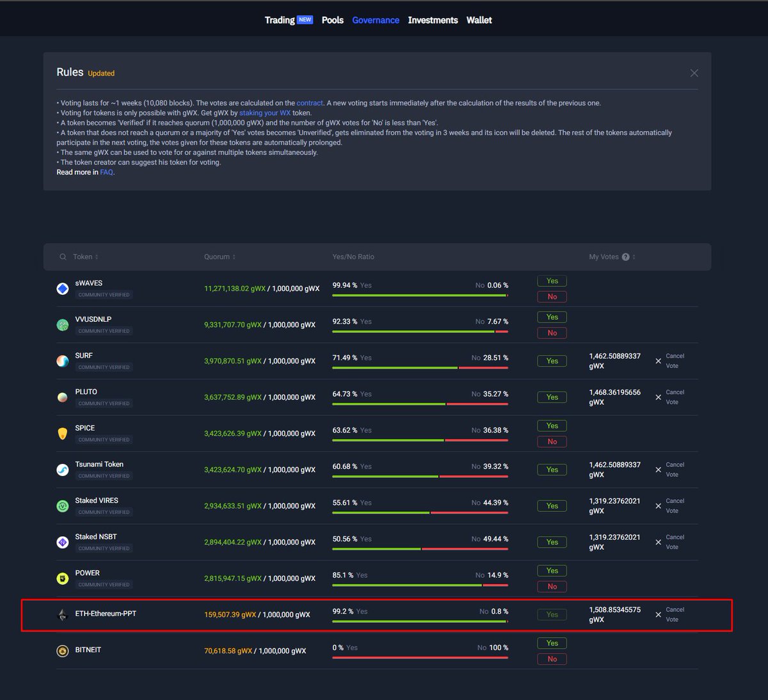The image size is (768, 700).
Task: Open the Trading tab
Action: pos(280,20)
